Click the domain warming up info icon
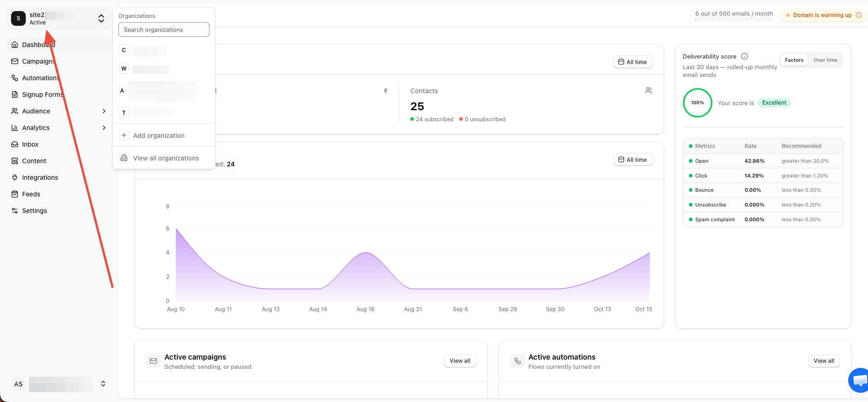Screen dimensions: 868x402 tap(859, 15)
